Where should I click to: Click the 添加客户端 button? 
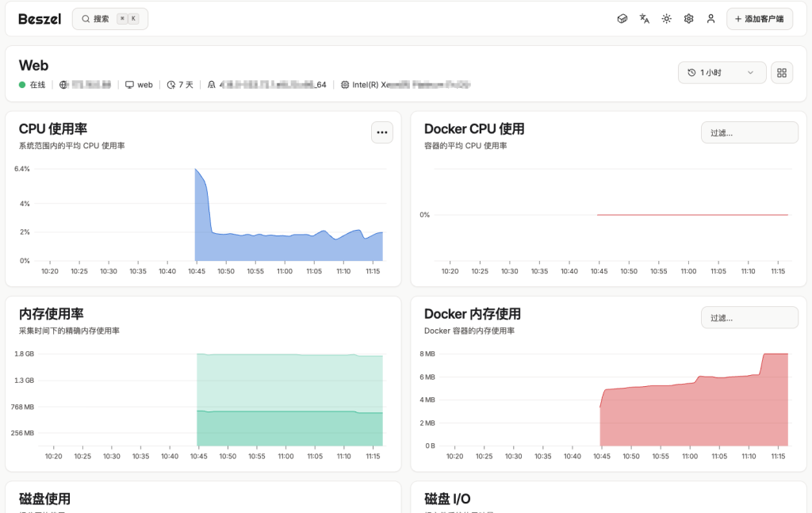[759, 19]
